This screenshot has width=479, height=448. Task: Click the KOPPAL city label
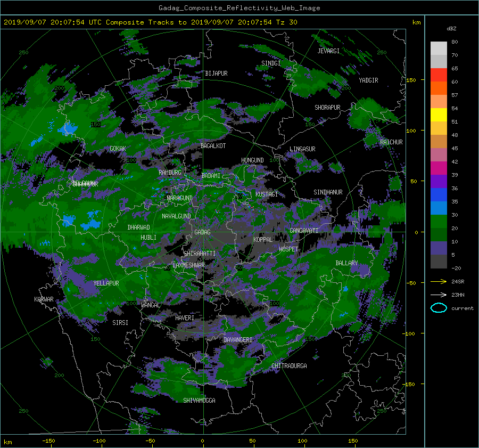(x=263, y=240)
